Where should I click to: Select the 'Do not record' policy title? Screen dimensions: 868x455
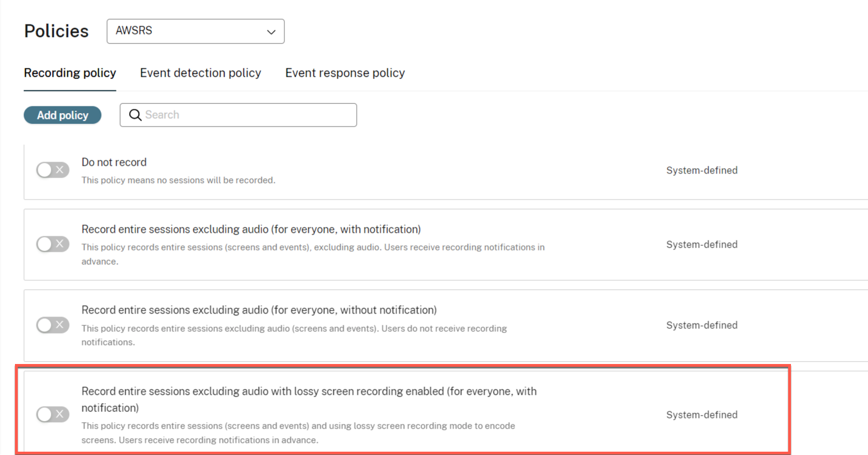click(114, 163)
